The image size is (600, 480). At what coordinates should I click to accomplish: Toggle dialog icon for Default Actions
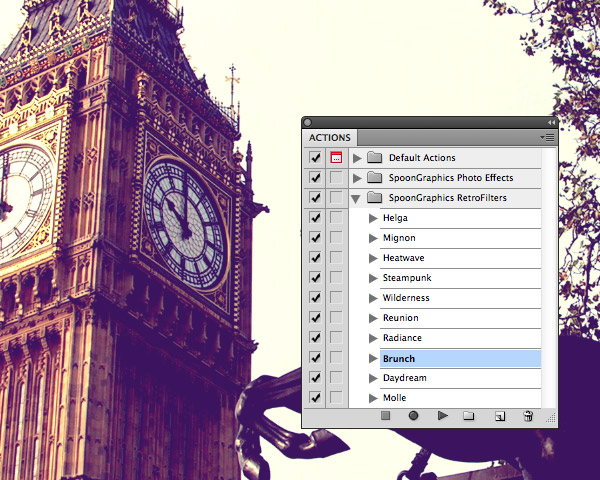[336, 158]
